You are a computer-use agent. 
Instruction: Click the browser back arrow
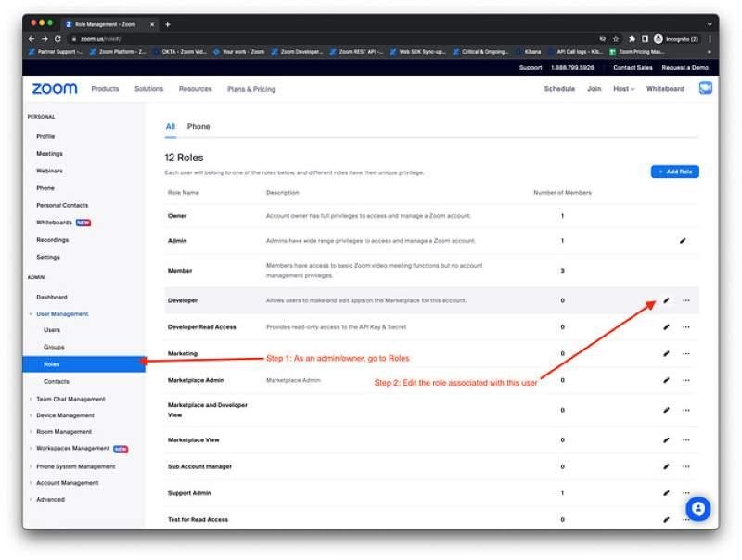pos(31,39)
